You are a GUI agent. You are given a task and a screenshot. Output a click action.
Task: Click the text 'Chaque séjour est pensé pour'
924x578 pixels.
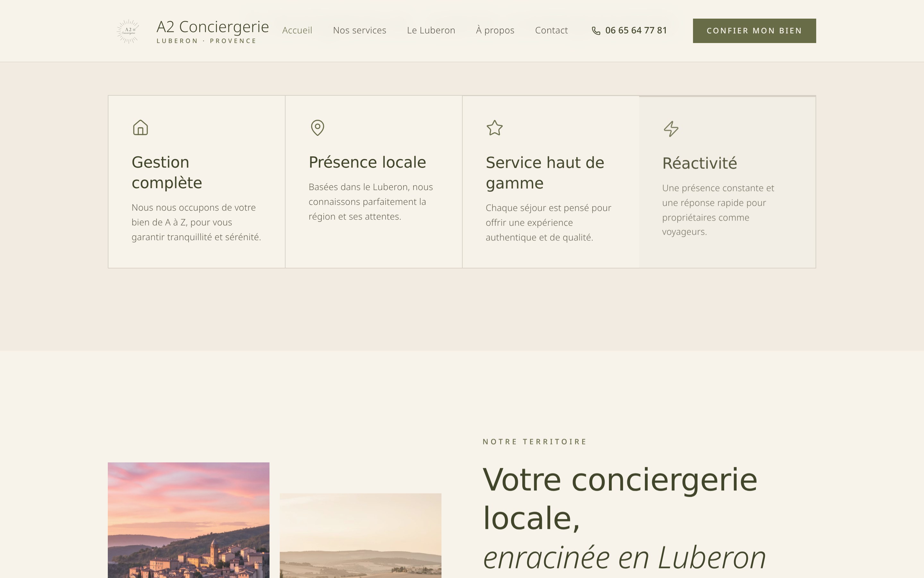point(548,208)
